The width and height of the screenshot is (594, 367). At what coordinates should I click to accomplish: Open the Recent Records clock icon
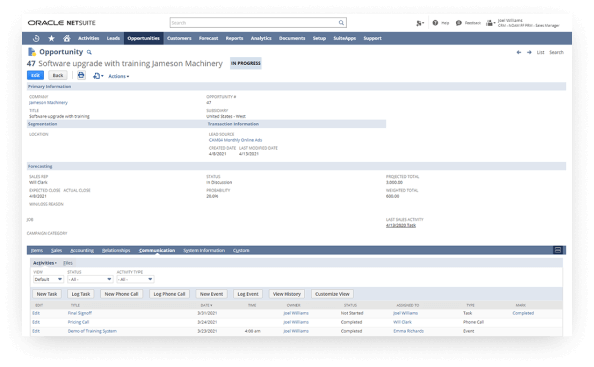(x=36, y=38)
